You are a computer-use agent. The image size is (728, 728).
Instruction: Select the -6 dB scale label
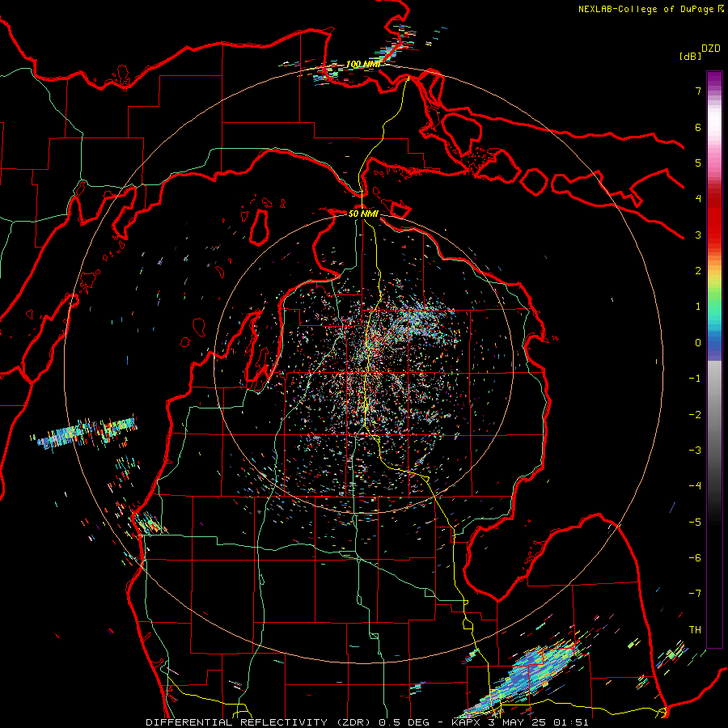(695, 558)
